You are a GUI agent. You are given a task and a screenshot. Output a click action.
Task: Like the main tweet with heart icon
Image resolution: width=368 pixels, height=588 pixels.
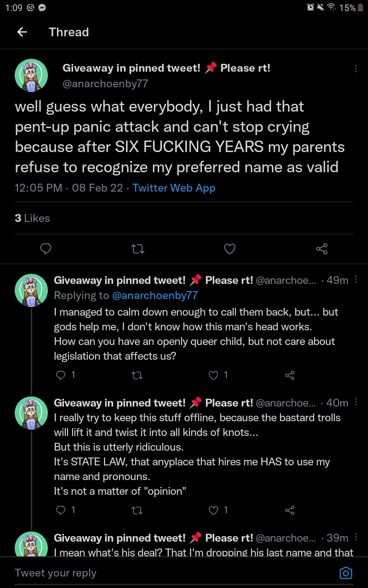(230, 249)
